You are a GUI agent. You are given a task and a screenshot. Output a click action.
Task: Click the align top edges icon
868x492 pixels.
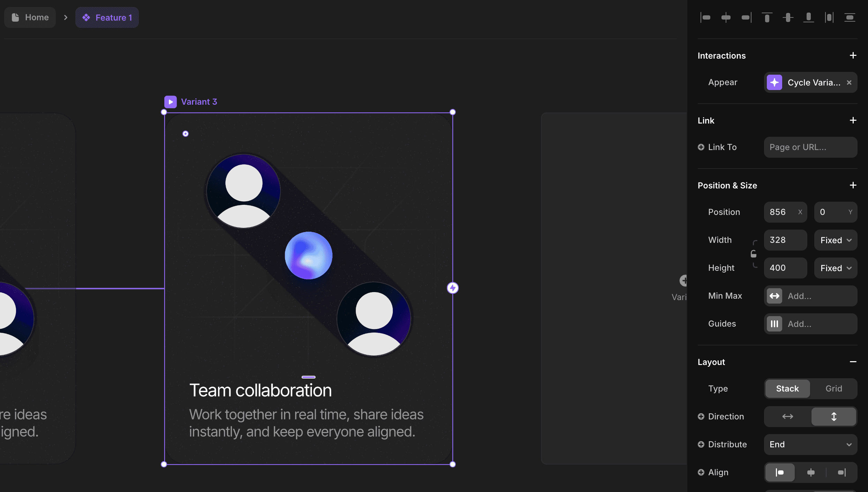[x=767, y=17]
